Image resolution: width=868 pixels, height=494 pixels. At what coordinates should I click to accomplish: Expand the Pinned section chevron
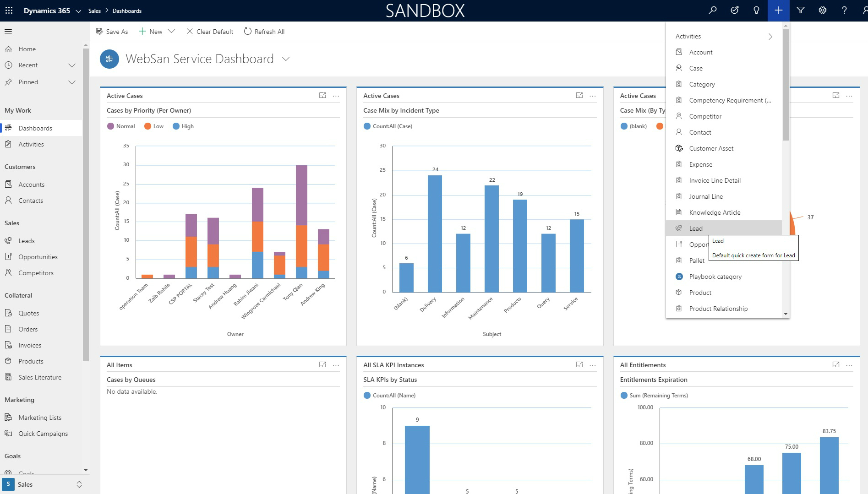[72, 82]
